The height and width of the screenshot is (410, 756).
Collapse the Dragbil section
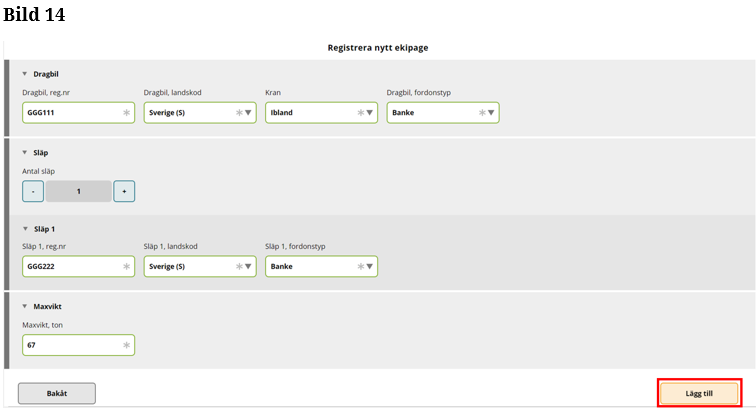tap(25, 74)
